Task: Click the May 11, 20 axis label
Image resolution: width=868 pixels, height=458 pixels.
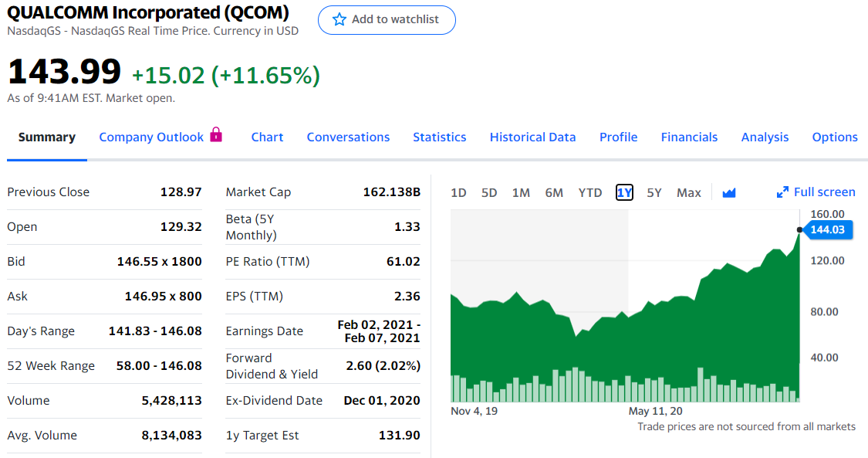Action: [655, 411]
